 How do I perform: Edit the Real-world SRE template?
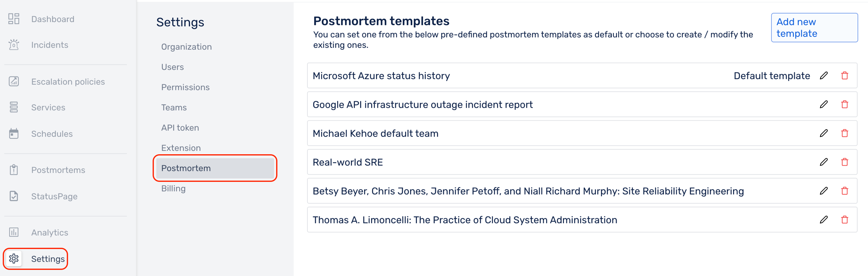pos(824,162)
